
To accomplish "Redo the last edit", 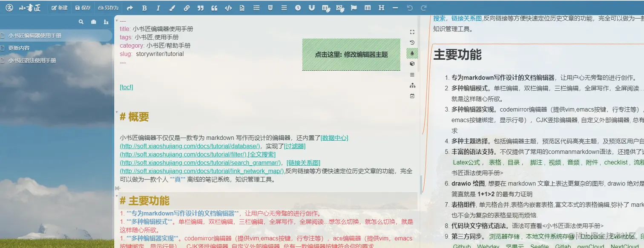I will (x=423, y=8).
